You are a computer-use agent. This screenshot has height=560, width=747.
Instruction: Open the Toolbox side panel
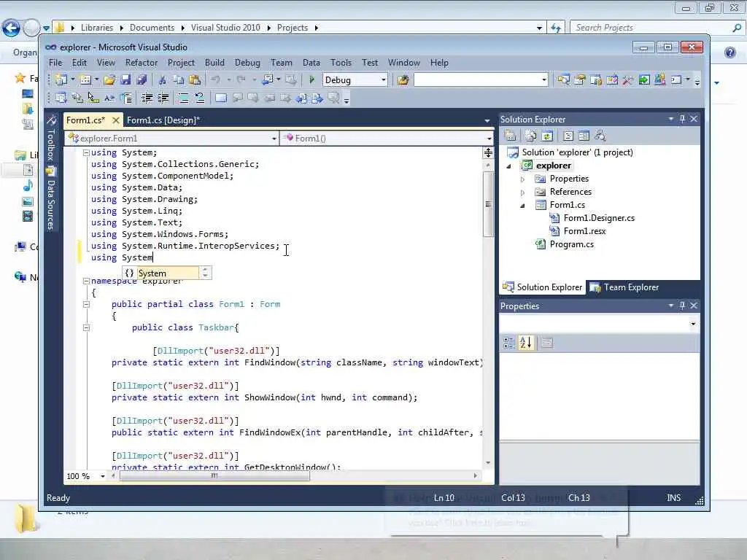tap(51, 138)
